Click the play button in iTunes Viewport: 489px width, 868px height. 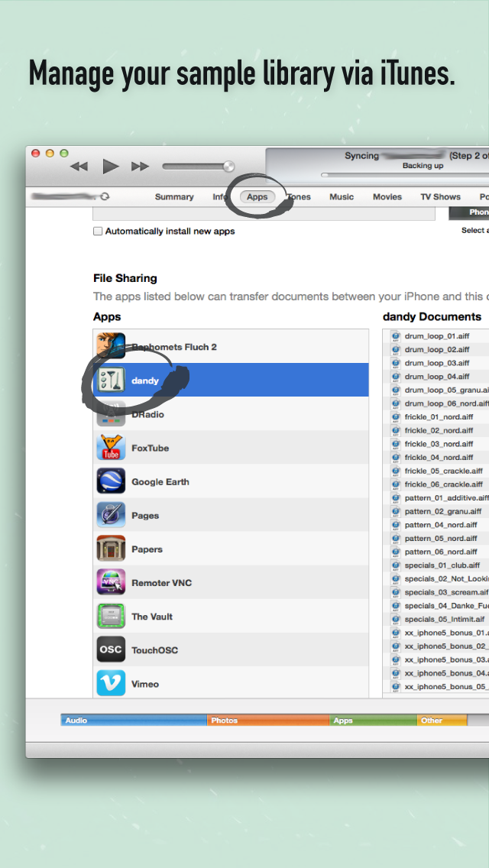pos(111,166)
